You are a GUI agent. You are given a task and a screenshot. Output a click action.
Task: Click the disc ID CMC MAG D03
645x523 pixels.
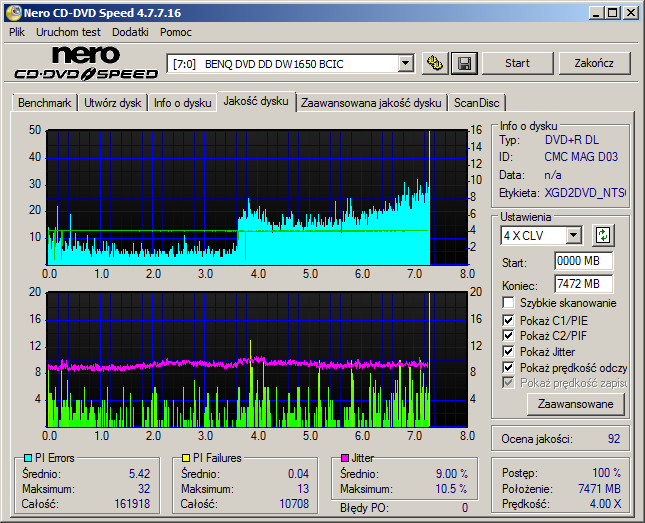pos(581,157)
